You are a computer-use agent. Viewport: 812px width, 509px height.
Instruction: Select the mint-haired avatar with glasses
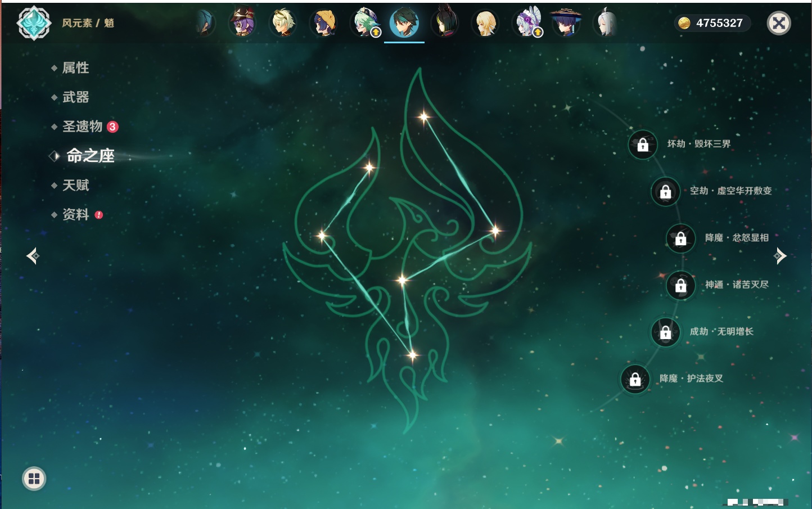[x=365, y=23]
